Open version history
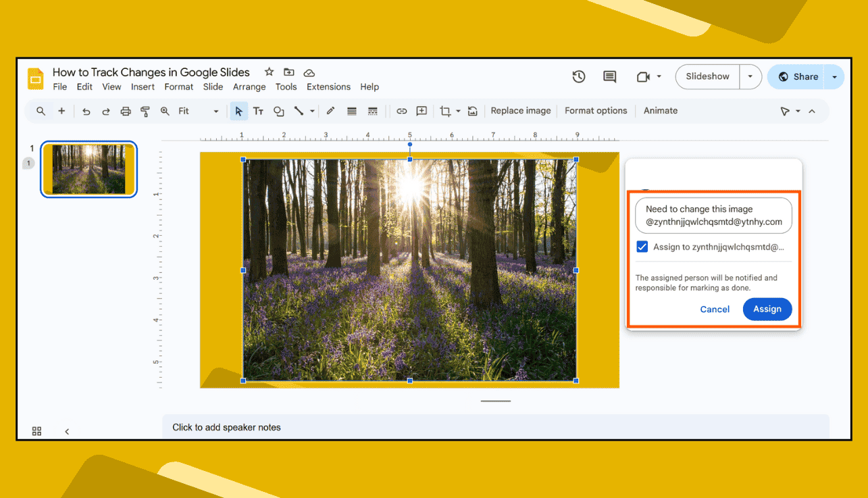 (579, 76)
